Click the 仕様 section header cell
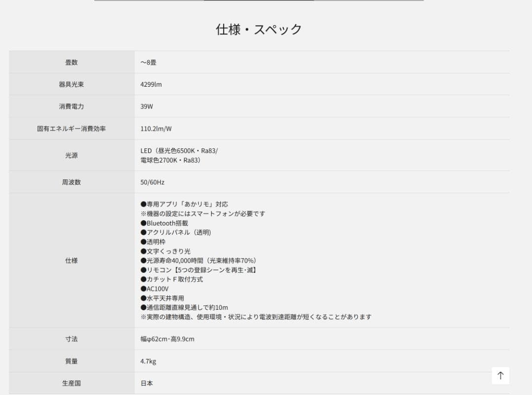The width and height of the screenshot is (532, 395). click(70, 261)
